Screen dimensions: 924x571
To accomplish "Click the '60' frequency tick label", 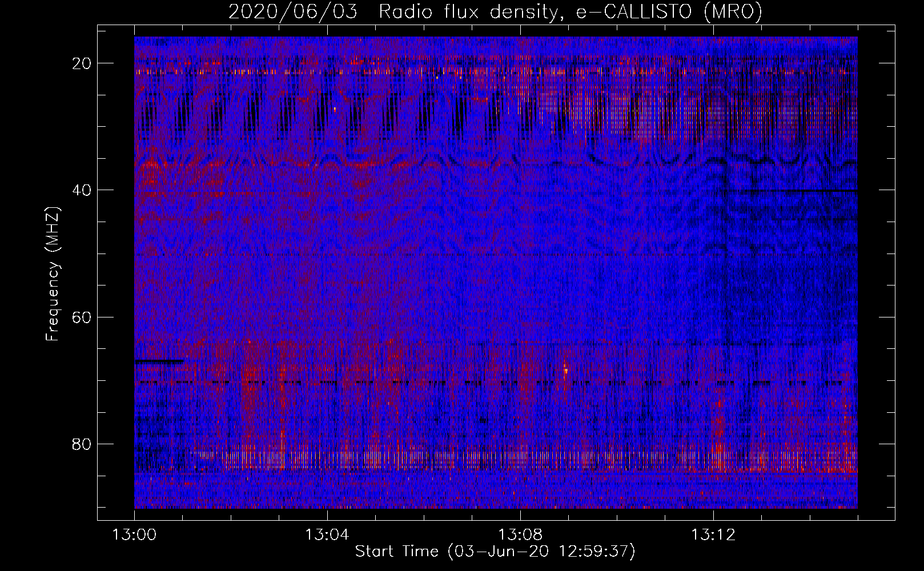I will 82,317.
